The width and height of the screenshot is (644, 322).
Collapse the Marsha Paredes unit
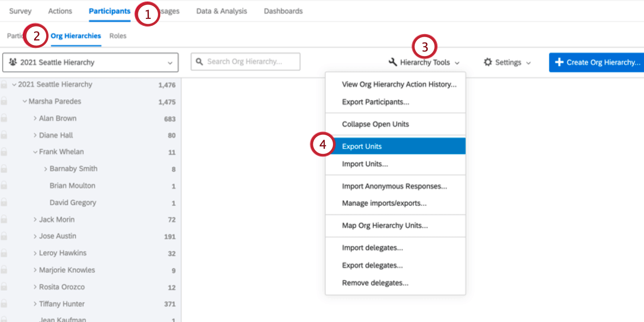(x=25, y=101)
